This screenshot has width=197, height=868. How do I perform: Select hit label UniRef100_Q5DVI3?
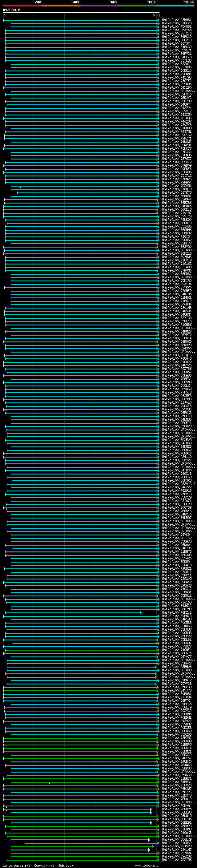(x=176, y=494)
